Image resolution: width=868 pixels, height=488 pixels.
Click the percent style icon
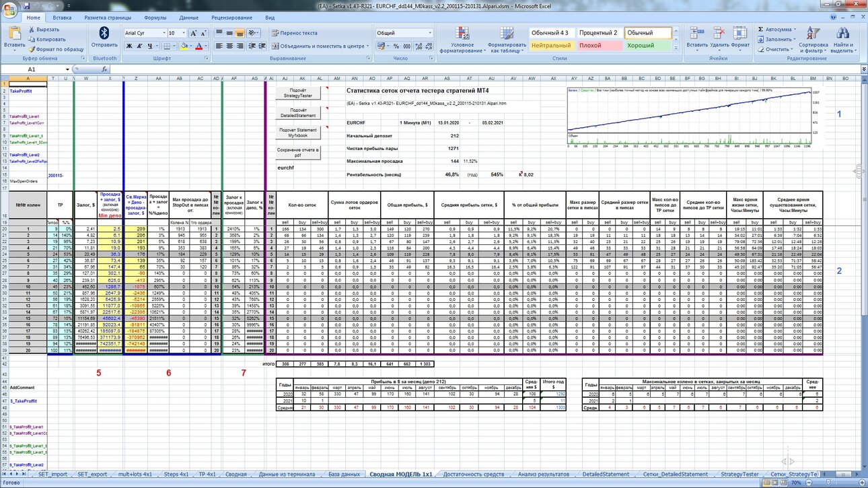pos(396,46)
